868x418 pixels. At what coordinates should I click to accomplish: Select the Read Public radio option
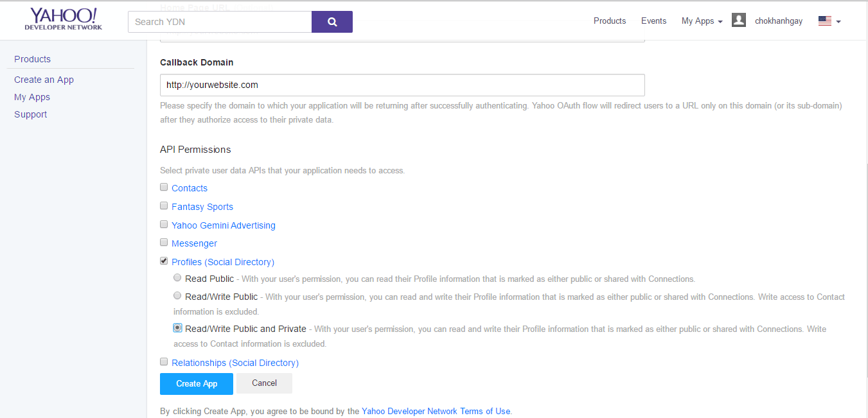[177, 277]
